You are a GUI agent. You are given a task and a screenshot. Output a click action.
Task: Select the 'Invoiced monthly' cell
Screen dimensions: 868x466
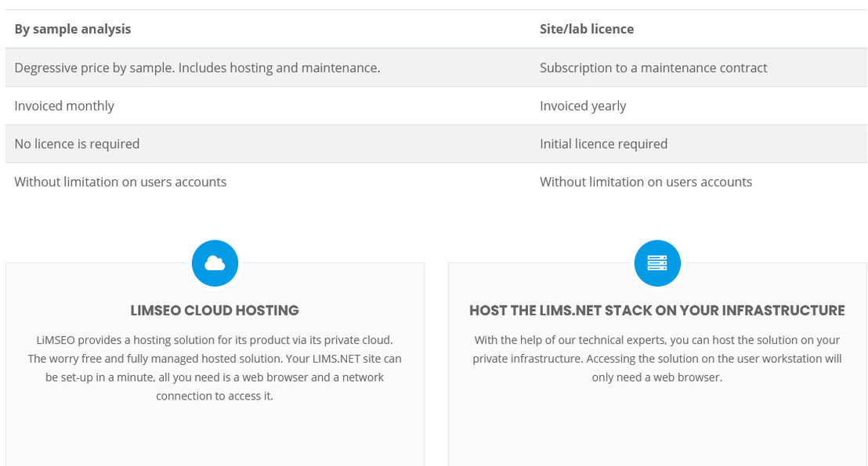[x=268, y=106]
